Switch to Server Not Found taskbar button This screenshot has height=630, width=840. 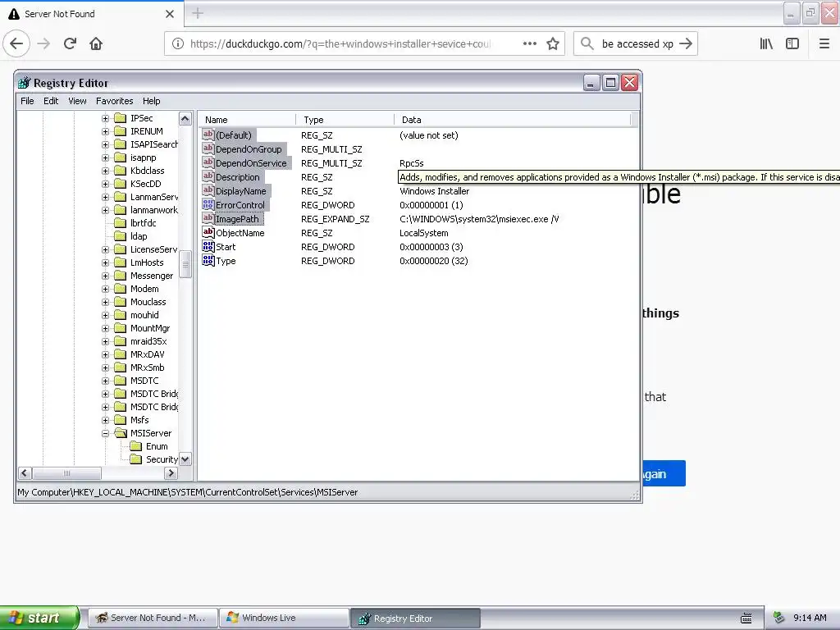[x=153, y=618]
